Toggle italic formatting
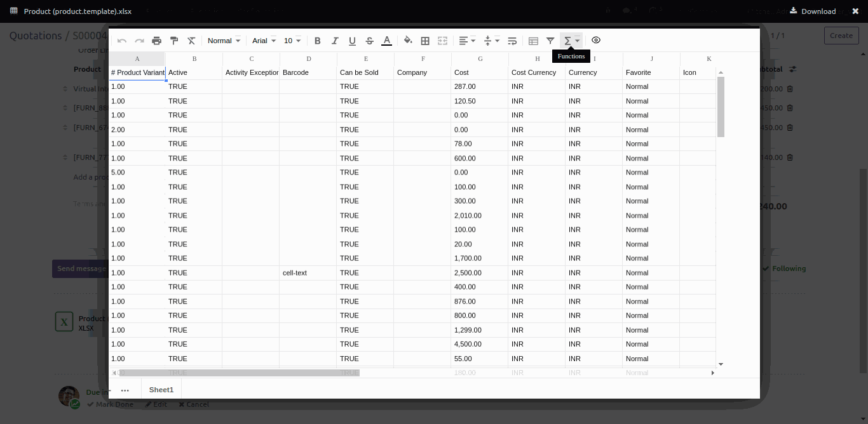The image size is (868, 424). tap(335, 41)
